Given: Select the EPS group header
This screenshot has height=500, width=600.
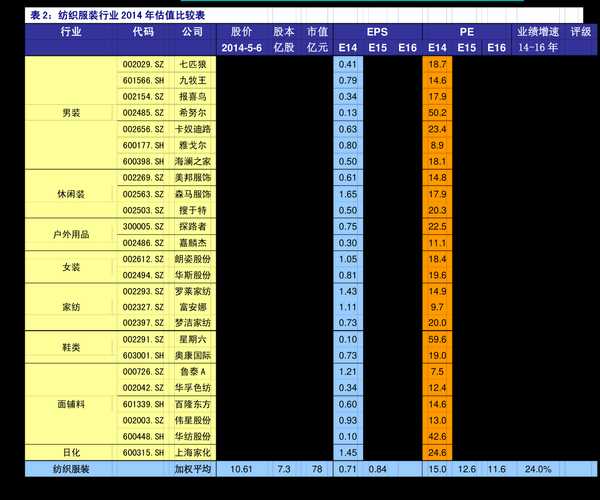Looking at the screenshot, I should [x=377, y=32].
